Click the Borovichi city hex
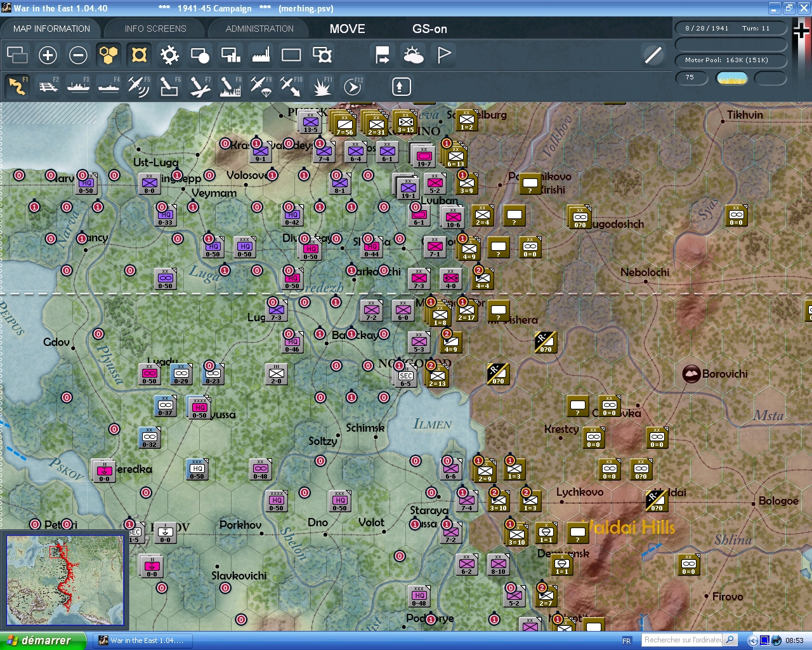812x650 pixels. [691, 374]
